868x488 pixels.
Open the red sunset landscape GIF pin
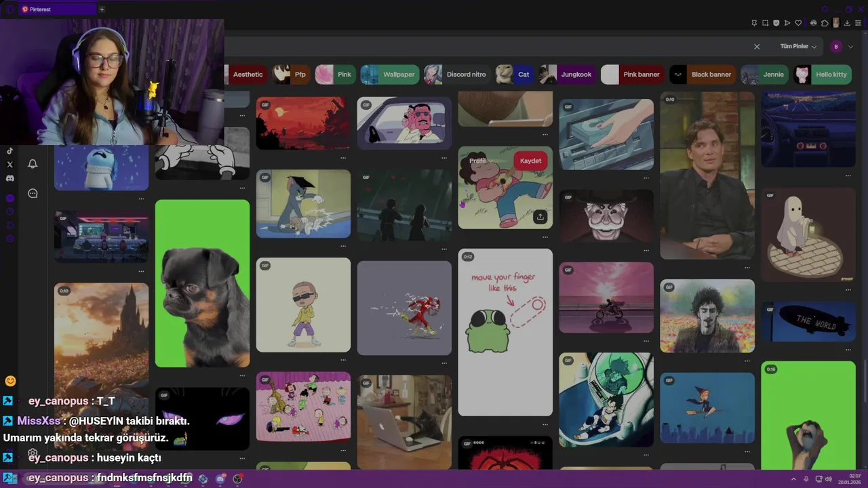[303, 123]
